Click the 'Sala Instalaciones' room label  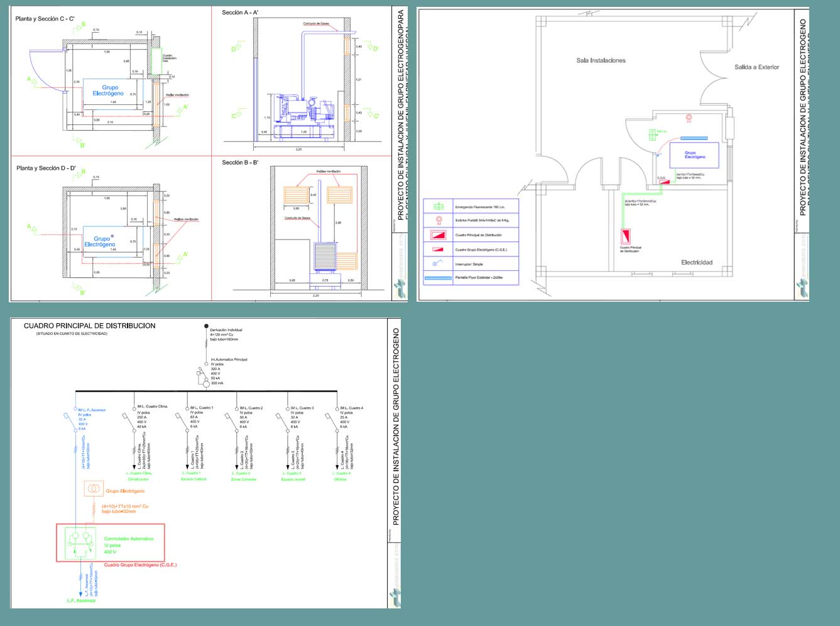[x=601, y=60]
